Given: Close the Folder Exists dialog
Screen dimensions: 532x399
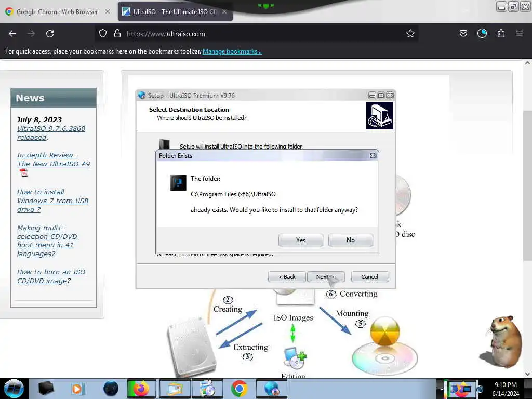Looking at the screenshot, I should point(373,156).
